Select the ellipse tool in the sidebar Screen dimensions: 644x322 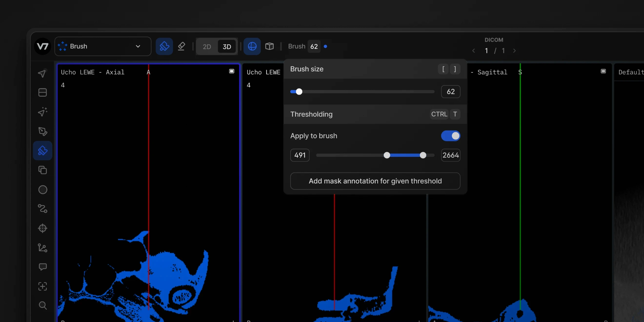tap(42, 190)
